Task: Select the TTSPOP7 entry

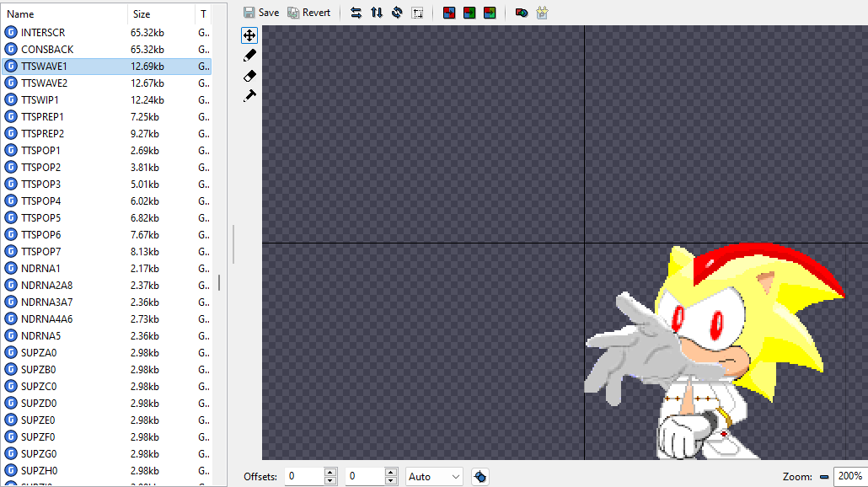Action: tap(107, 252)
